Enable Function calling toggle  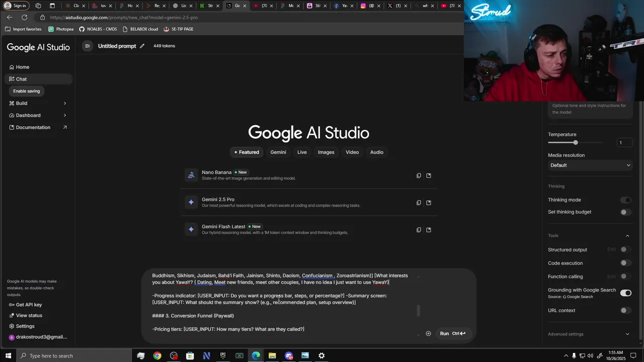point(626,277)
